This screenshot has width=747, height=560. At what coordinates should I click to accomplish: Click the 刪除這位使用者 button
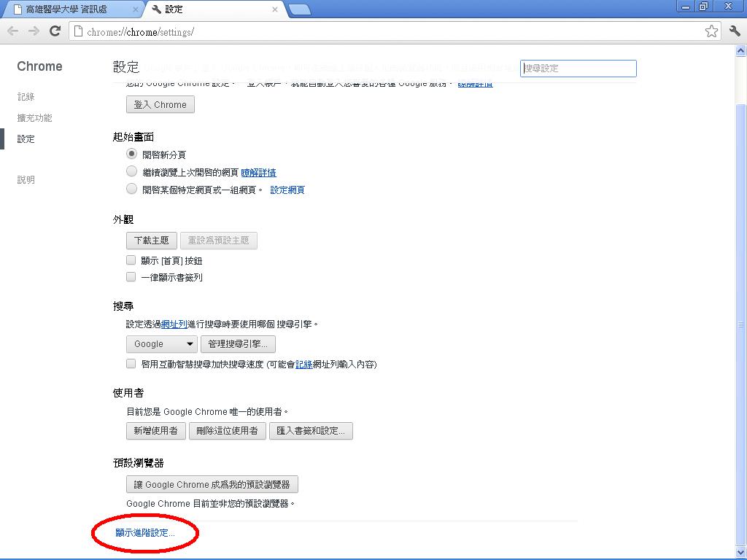(x=228, y=431)
